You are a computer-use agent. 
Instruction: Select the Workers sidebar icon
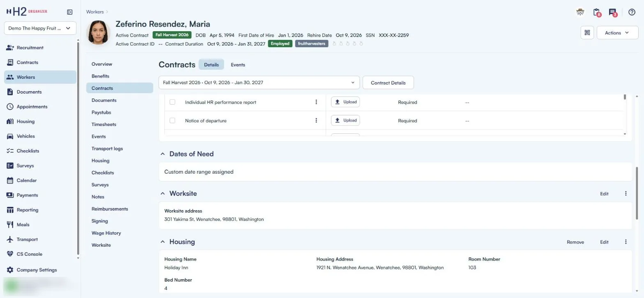10,77
